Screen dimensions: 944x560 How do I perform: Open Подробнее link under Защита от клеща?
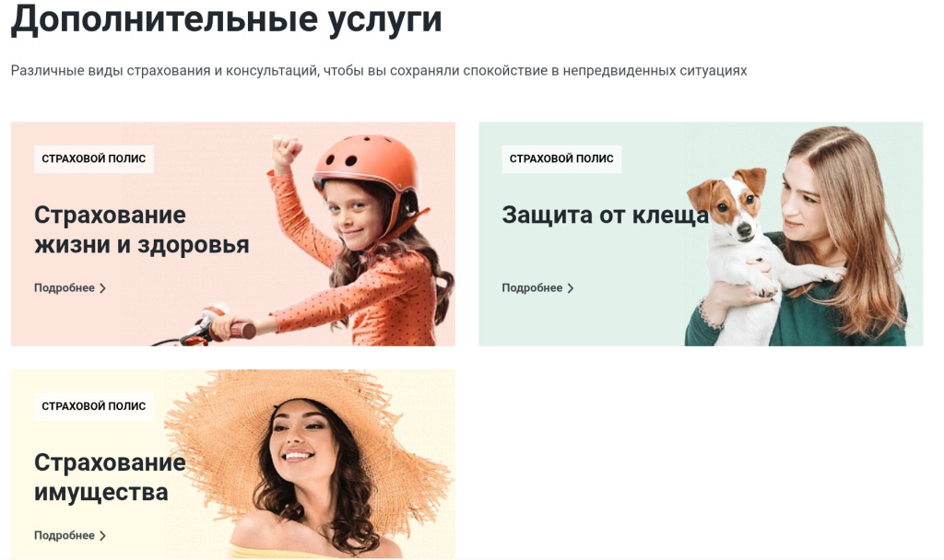point(537,288)
